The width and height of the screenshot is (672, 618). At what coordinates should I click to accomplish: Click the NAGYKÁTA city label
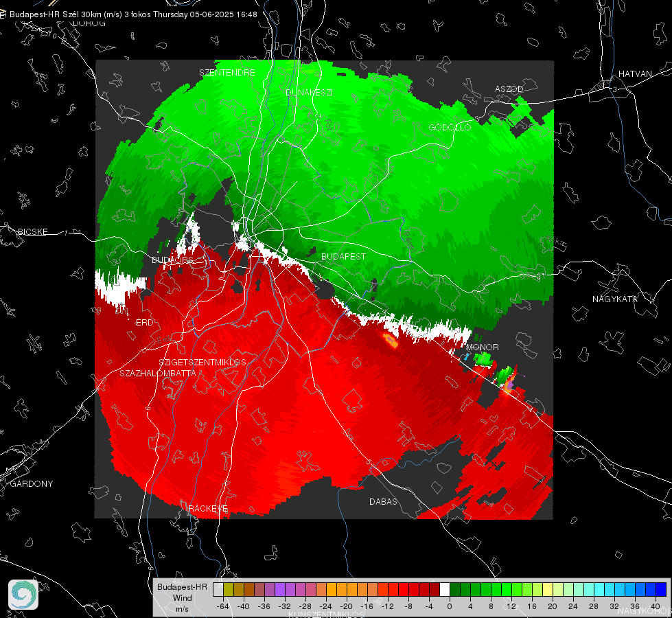(614, 299)
